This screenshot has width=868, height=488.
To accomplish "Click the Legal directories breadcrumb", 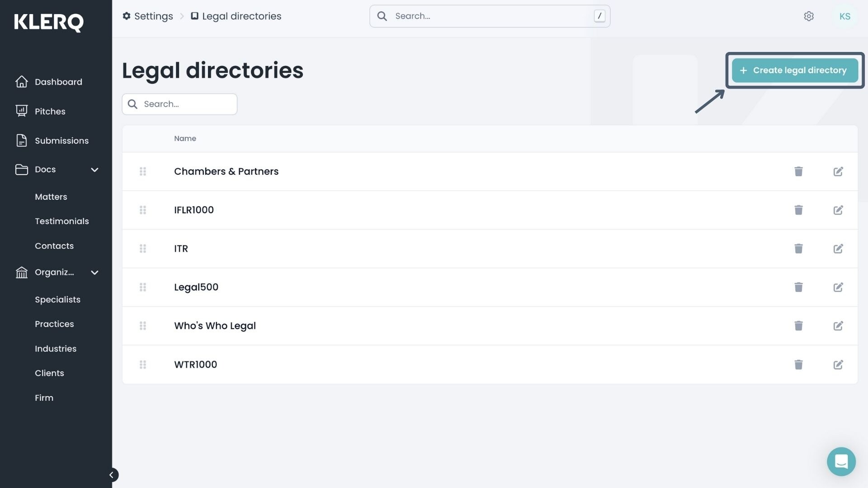I will [x=236, y=16].
